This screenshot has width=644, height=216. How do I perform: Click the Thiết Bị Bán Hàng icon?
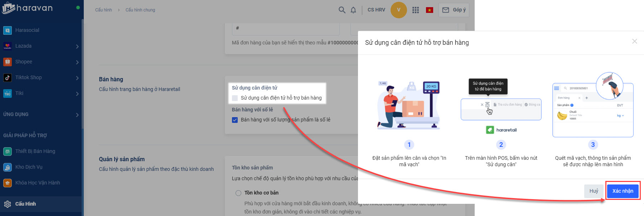click(8, 152)
